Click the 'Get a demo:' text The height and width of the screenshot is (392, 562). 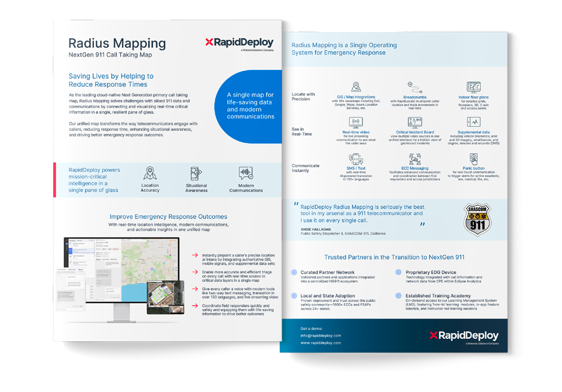click(x=311, y=329)
